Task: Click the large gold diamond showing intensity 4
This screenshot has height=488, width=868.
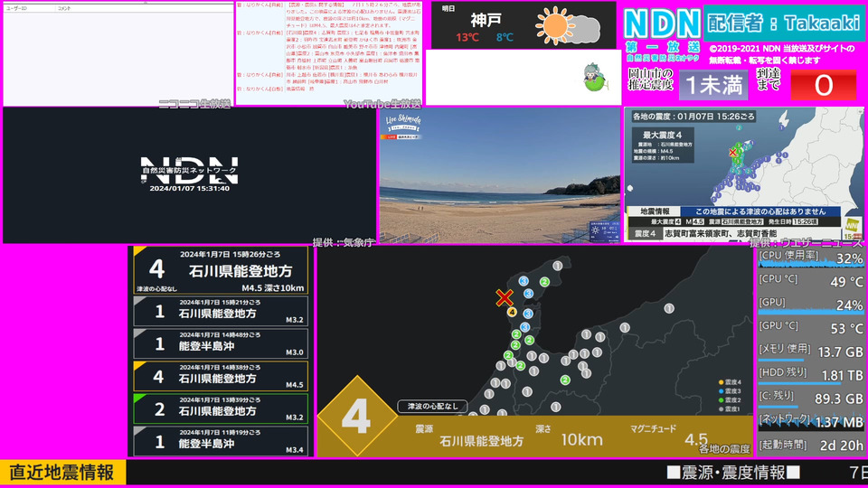Action: tap(357, 416)
